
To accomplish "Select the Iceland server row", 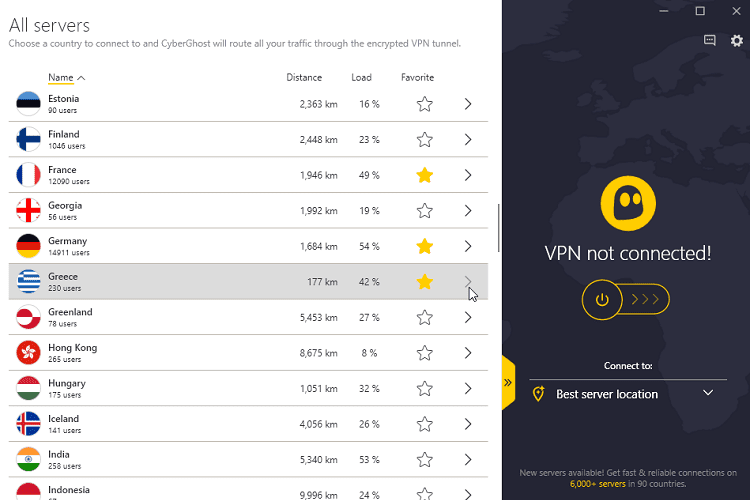I will click(x=200, y=424).
